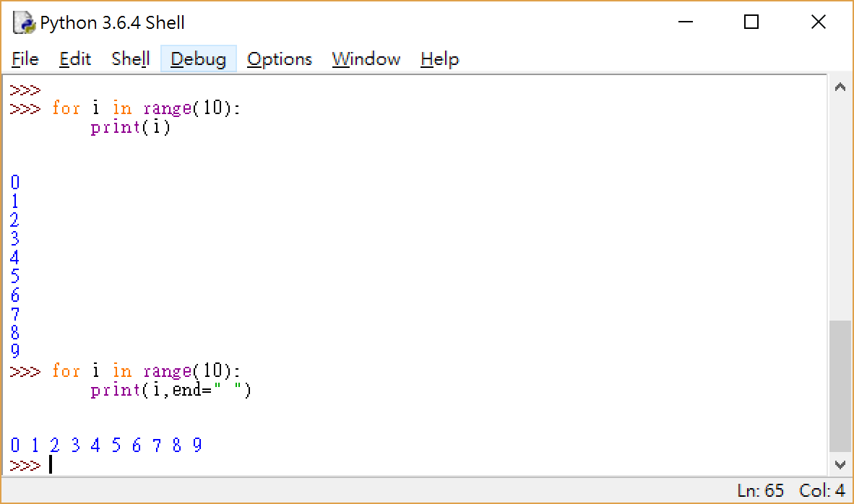The width and height of the screenshot is (854, 504).
Task: Click the Ln: 65 status indicator
Action: click(760, 490)
